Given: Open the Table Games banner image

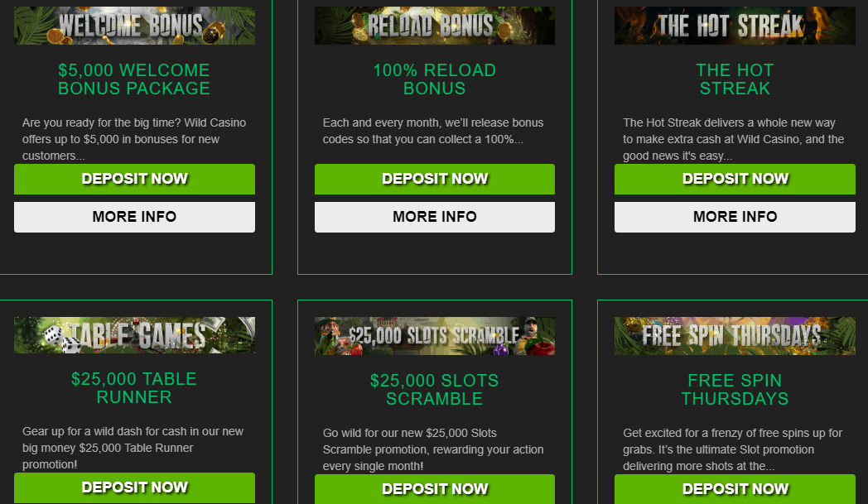Looking at the screenshot, I should click(134, 335).
